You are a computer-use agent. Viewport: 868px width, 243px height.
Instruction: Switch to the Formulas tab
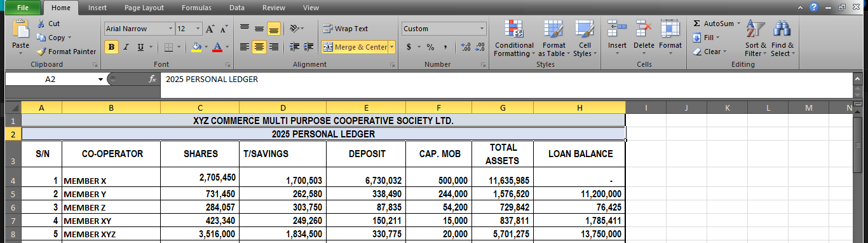pyautogui.click(x=196, y=8)
